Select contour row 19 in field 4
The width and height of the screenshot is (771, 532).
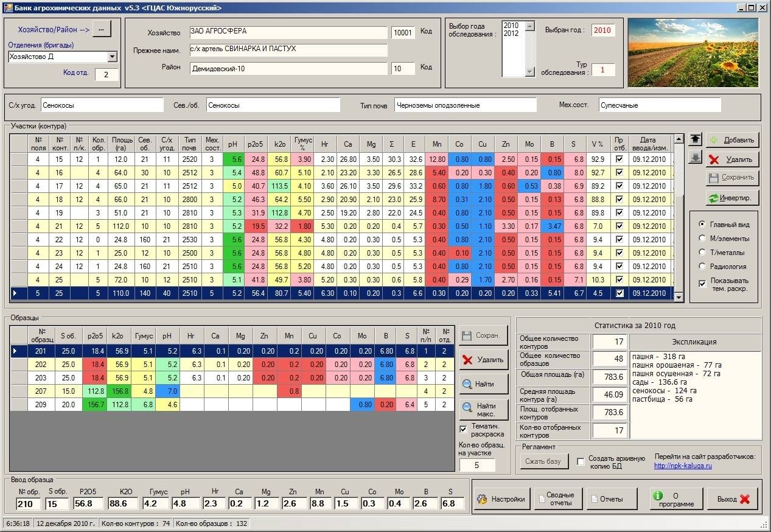point(343,212)
